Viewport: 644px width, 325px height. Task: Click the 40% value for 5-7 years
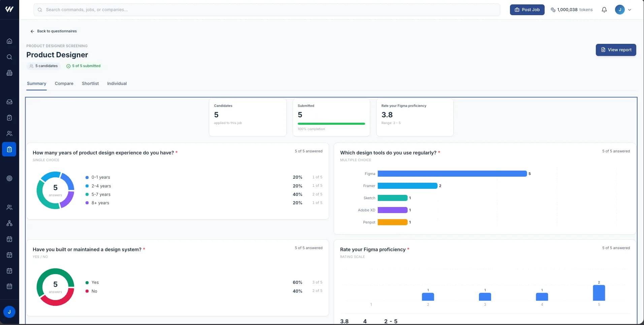297,195
